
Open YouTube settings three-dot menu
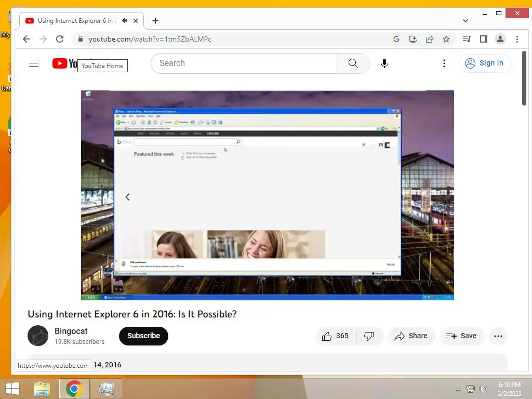(444, 63)
